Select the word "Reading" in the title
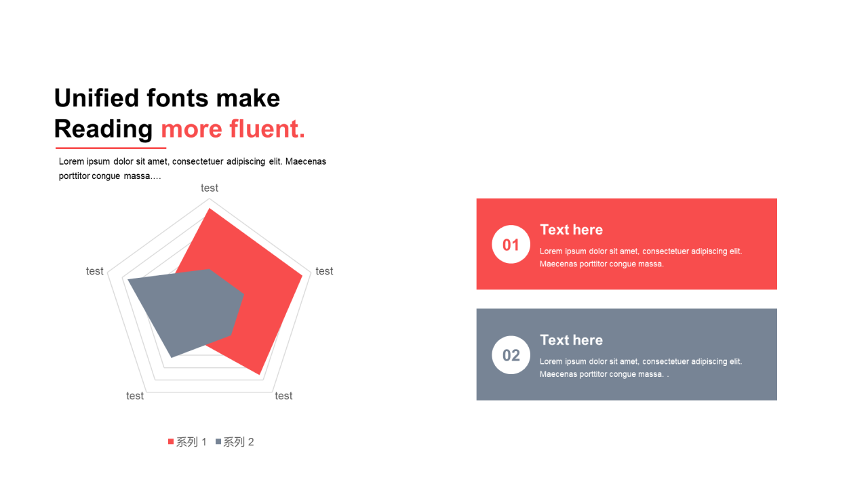 click(x=103, y=129)
